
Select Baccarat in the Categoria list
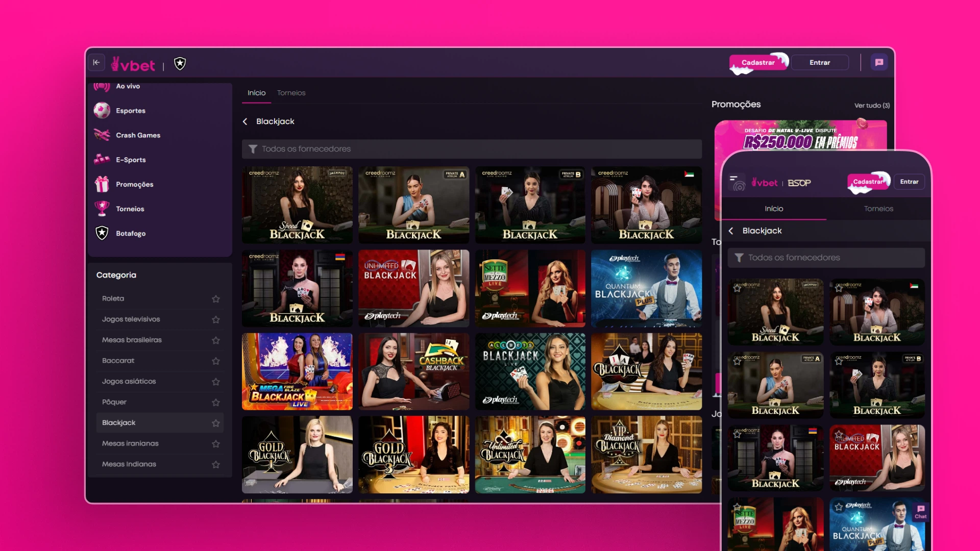click(x=118, y=361)
